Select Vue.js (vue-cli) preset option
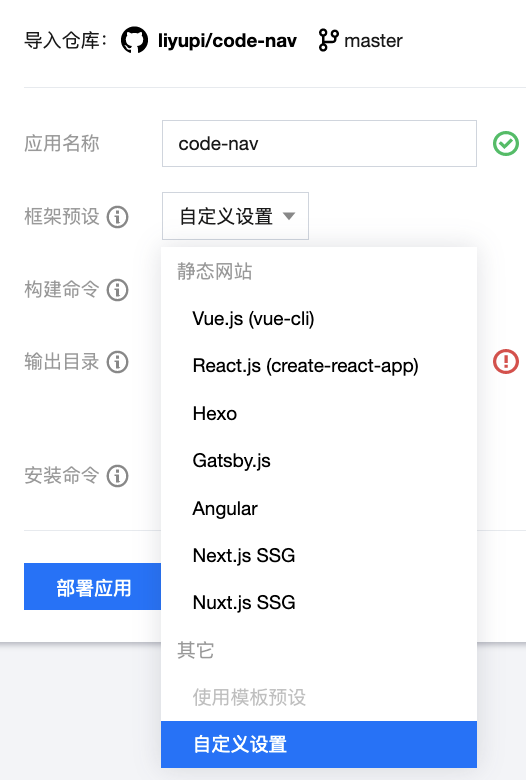526x780 pixels. pos(318,319)
